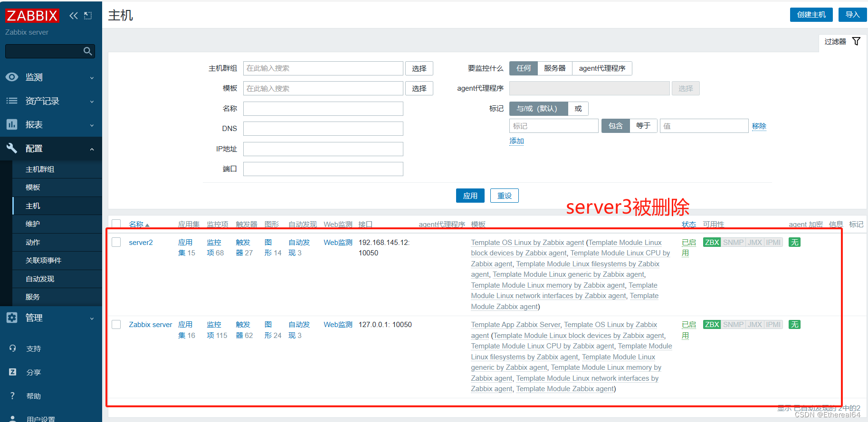This screenshot has height=422, width=868.
Task: Click the eye icon for 监测
Action: 12,77
